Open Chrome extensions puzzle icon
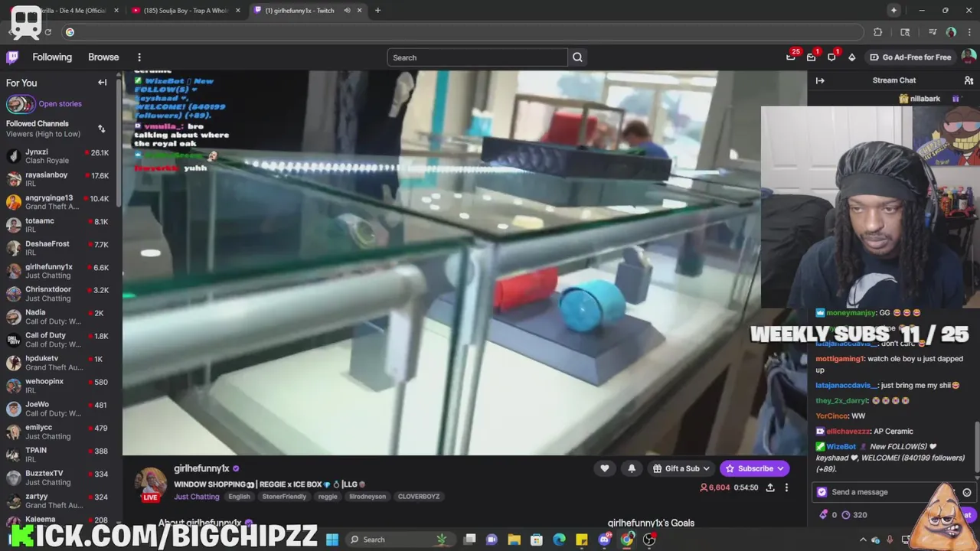 point(877,32)
